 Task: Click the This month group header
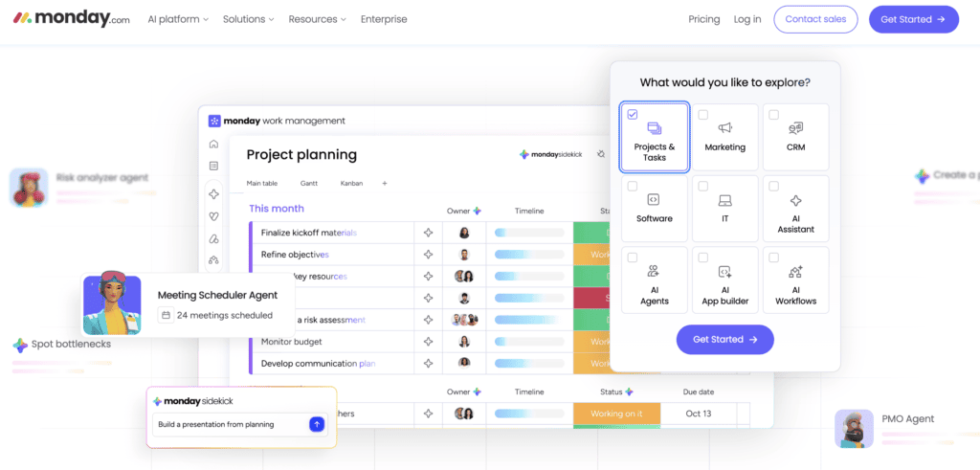(x=277, y=209)
